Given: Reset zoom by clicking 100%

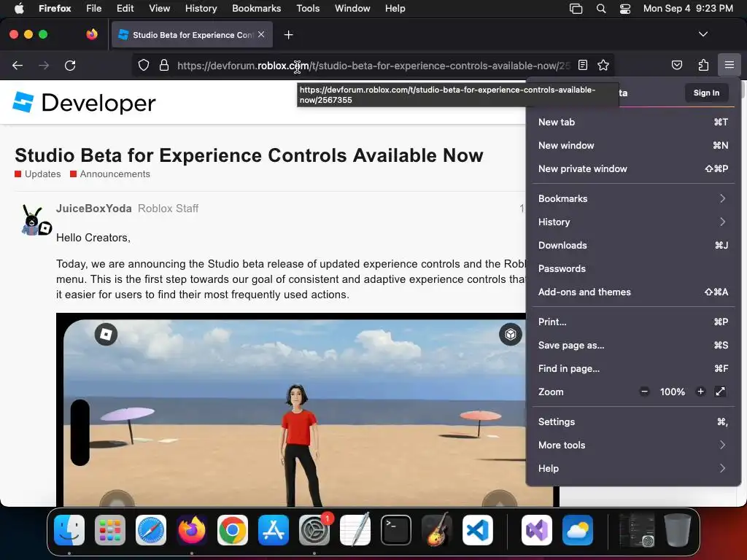Looking at the screenshot, I should 672,392.
